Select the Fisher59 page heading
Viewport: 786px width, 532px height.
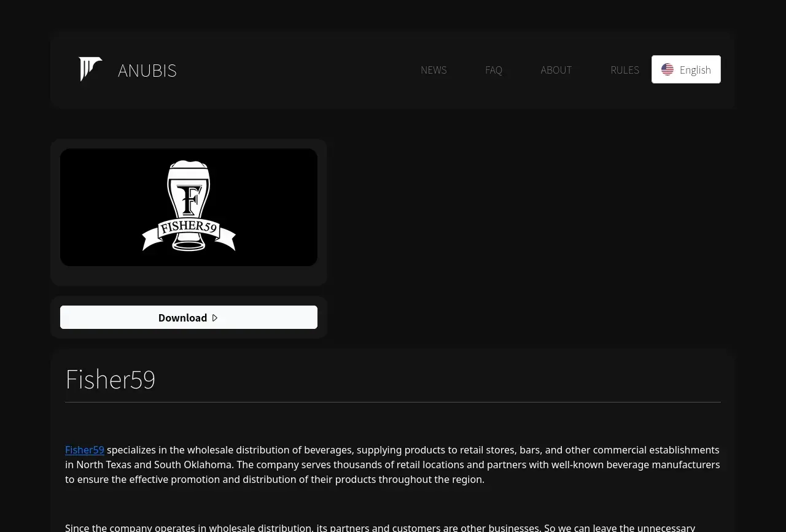(111, 379)
